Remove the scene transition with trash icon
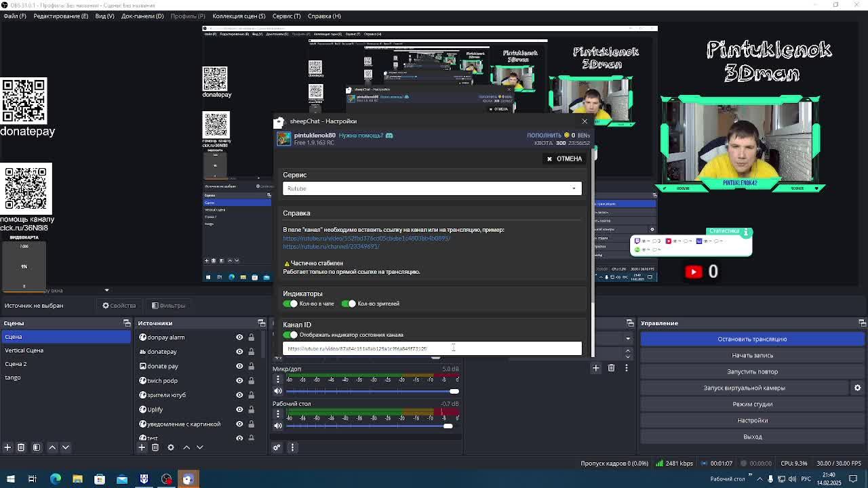The height and width of the screenshot is (488, 868). 611,368
